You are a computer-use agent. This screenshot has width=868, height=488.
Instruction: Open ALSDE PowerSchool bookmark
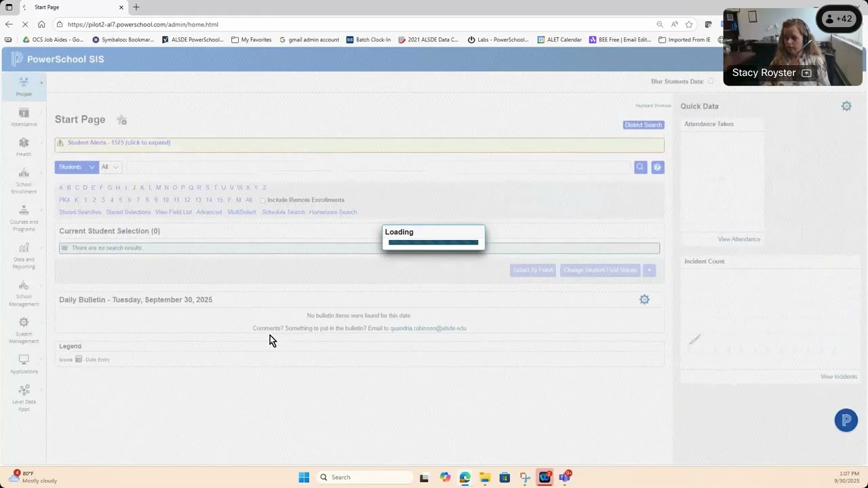(193, 39)
